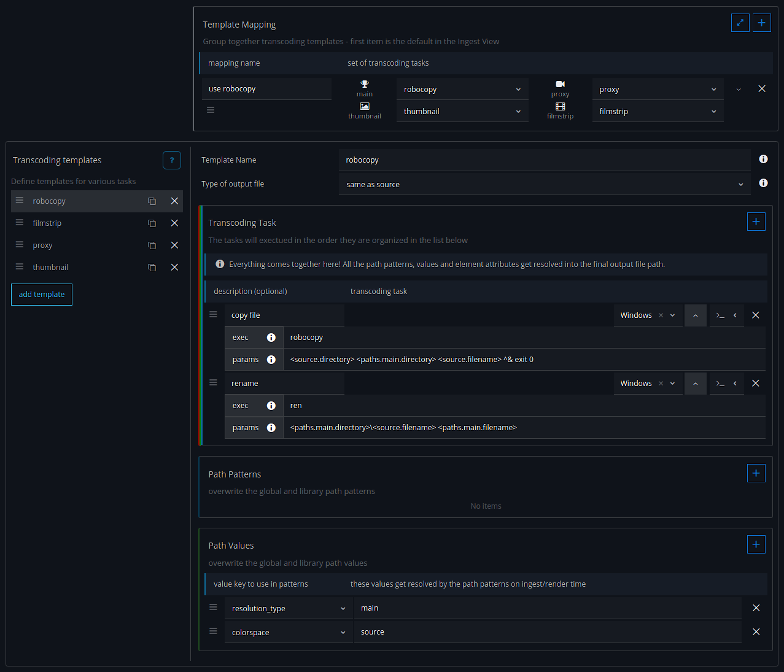The height and width of the screenshot is (672, 784).
Task: Open Type of output file dropdown
Action: click(544, 185)
